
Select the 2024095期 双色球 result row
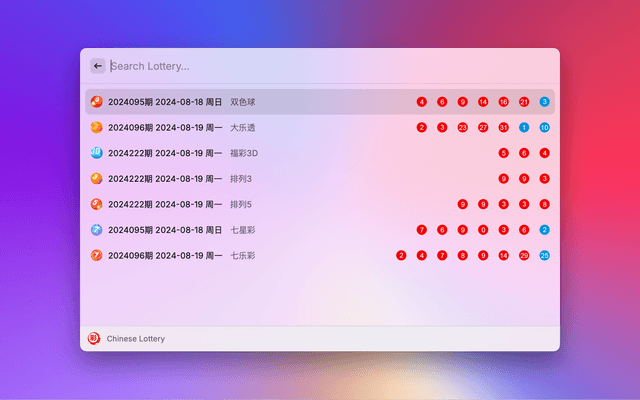(300, 102)
